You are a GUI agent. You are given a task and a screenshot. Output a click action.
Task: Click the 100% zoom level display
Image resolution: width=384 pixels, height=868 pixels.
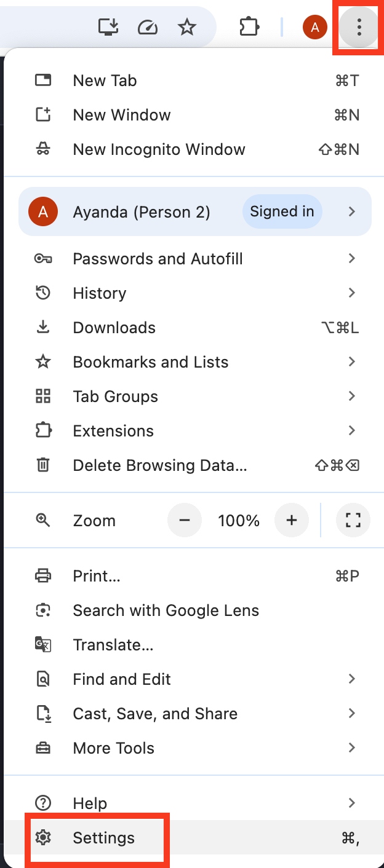tap(238, 520)
